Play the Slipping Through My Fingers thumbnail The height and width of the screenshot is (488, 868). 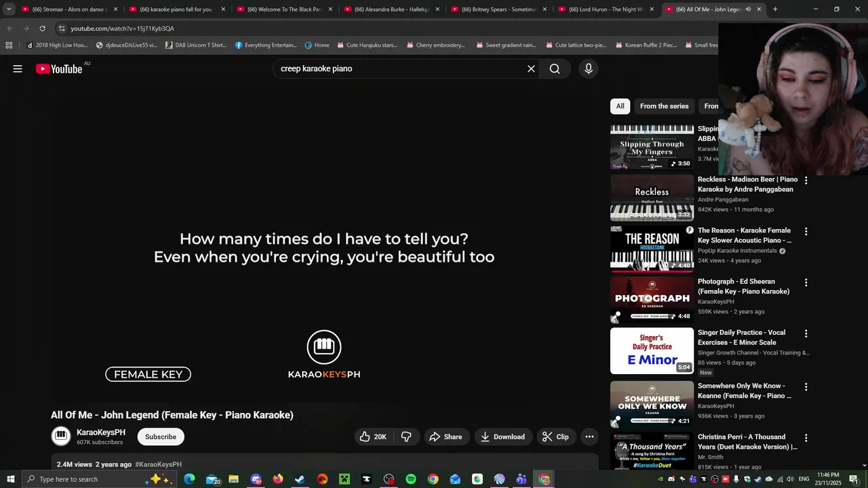point(652,146)
